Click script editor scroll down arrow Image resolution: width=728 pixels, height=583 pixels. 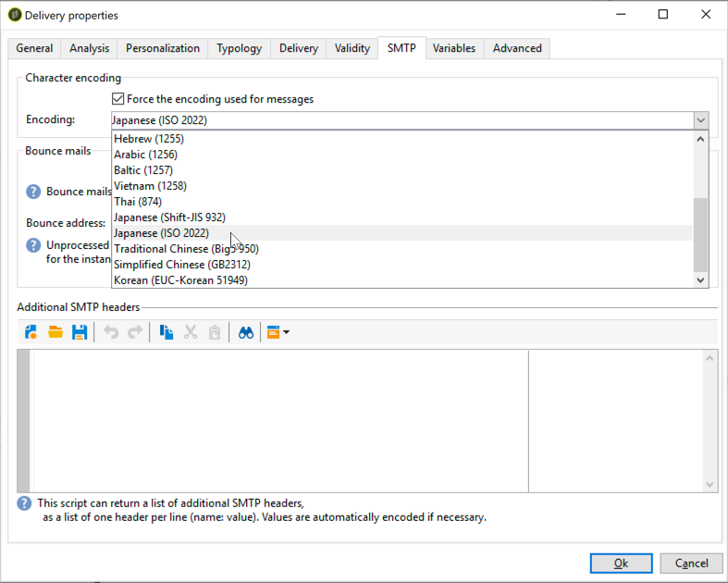tap(709, 485)
